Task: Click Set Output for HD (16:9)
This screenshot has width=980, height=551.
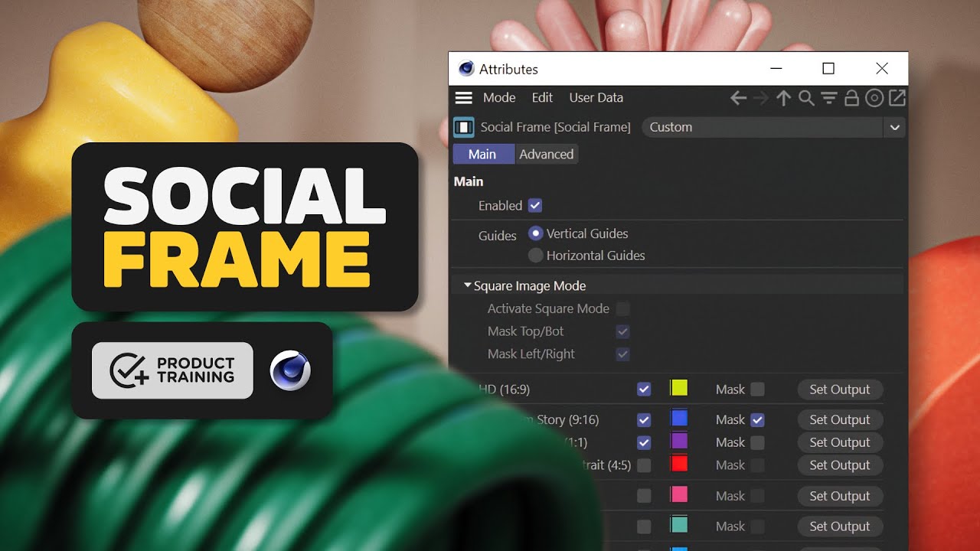Action: [840, 390]
